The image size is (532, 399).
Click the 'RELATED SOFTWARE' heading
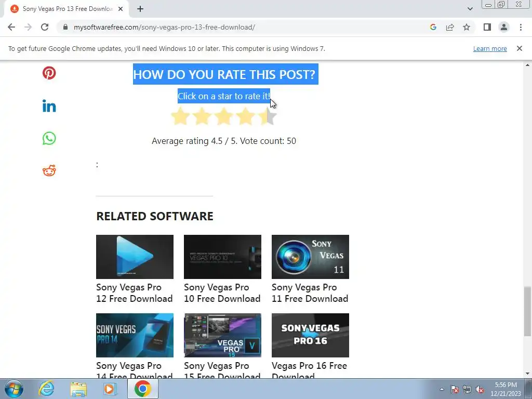[155, 216]
